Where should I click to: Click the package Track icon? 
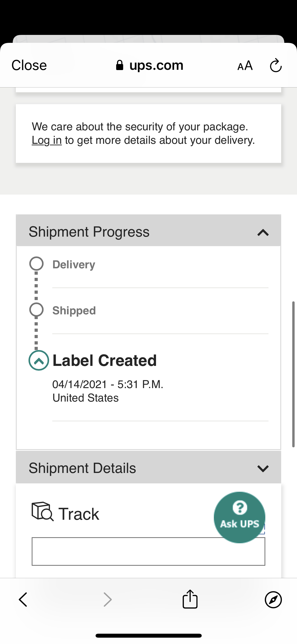coord(42,512)
